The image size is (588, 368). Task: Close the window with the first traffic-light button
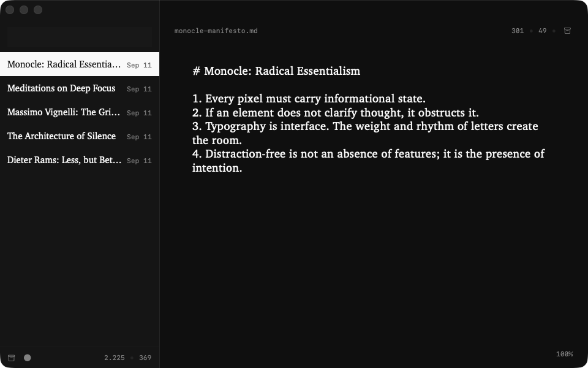10,10
